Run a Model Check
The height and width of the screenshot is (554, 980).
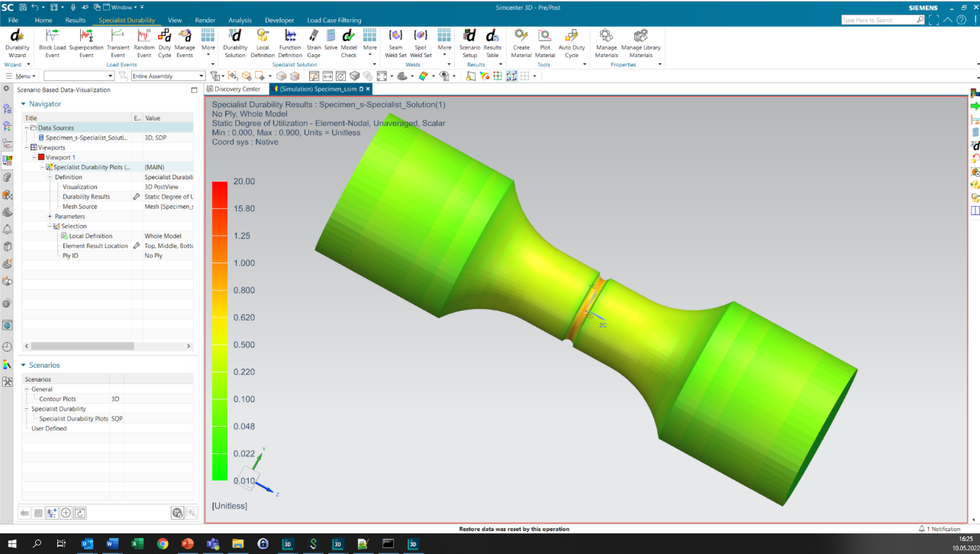pos(349,43)
